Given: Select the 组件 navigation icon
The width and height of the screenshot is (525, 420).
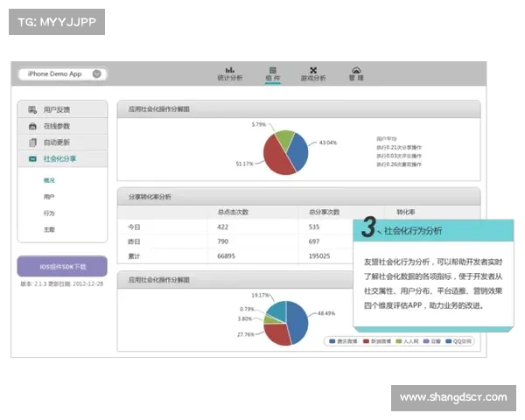Looking at the screenshot, I should (273, 70).
